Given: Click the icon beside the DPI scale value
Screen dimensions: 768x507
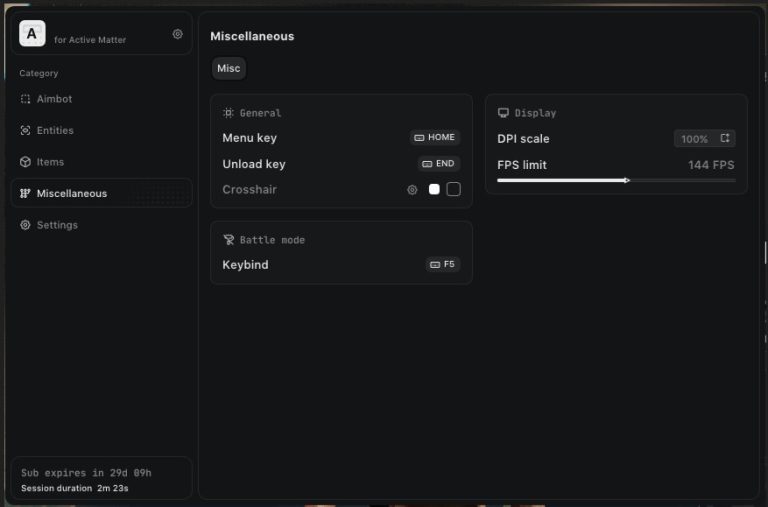Looking at the screenshot, I should pos(725,139).
